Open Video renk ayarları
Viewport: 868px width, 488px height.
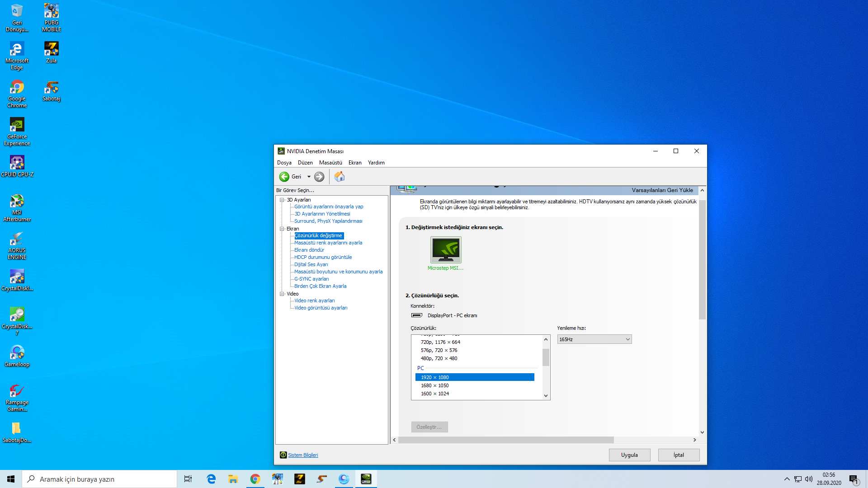point(315,300)
